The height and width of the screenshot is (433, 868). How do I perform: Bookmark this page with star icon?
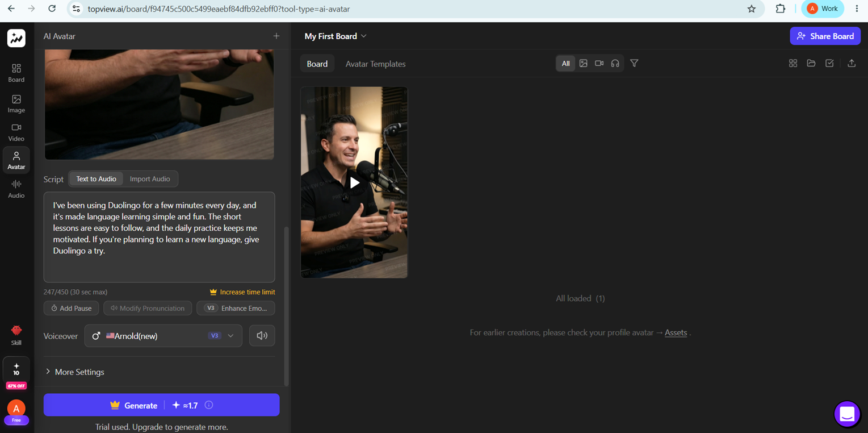752,9
